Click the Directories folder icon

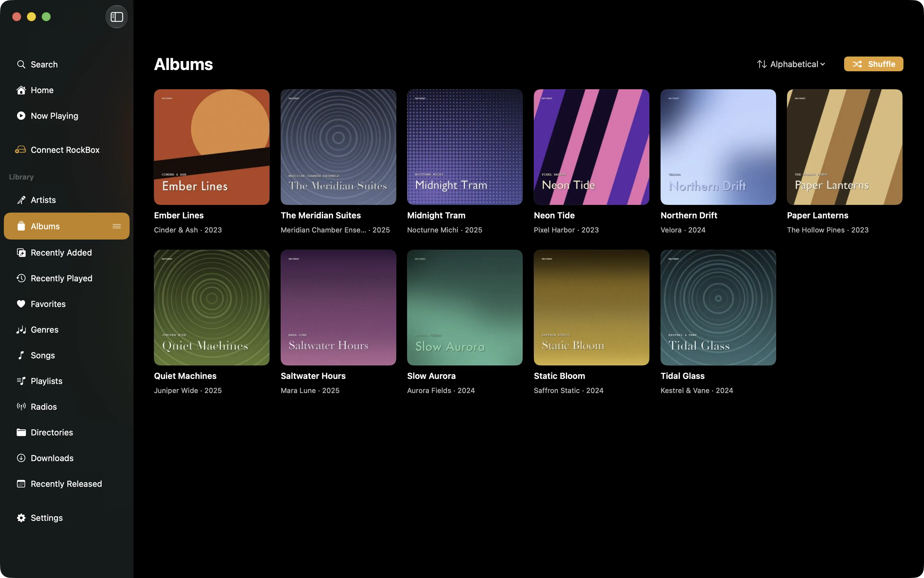tap(21, 432)
